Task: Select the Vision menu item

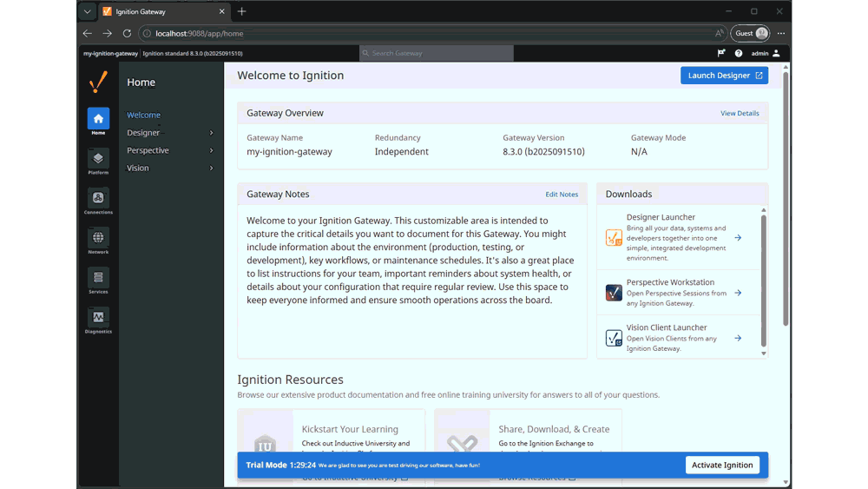Action: [138, 168]
